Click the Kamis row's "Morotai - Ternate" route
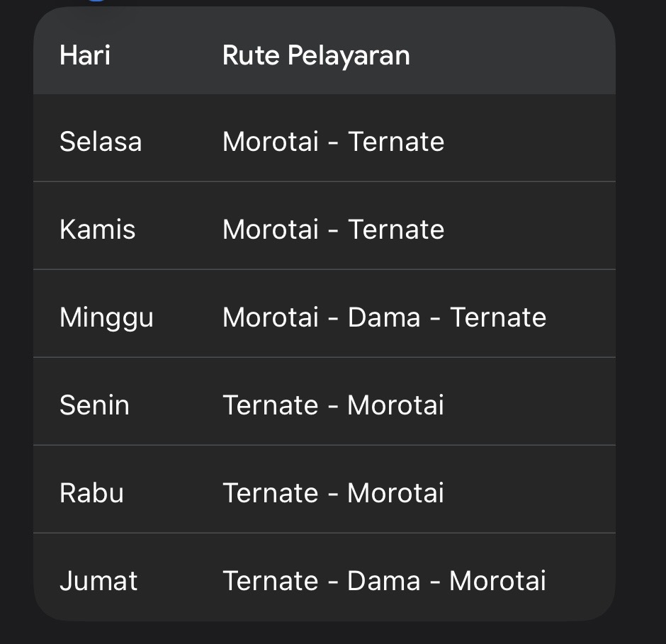The width and height of the screenshot is (666, 644). click(333, 230)
